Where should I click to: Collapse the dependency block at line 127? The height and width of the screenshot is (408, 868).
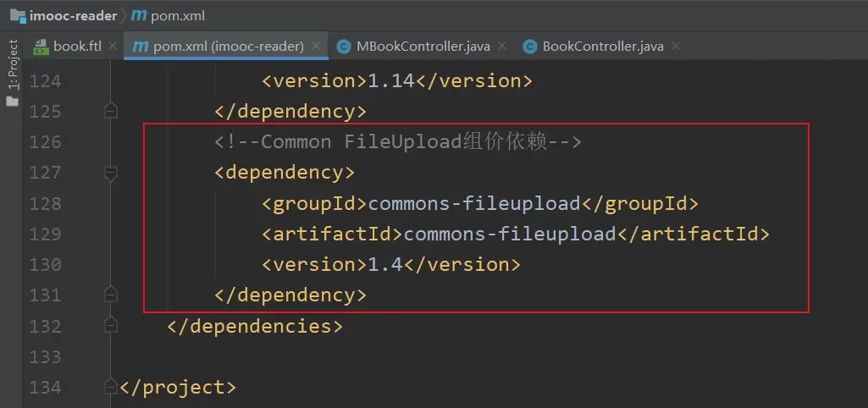[x=110, y=173]
